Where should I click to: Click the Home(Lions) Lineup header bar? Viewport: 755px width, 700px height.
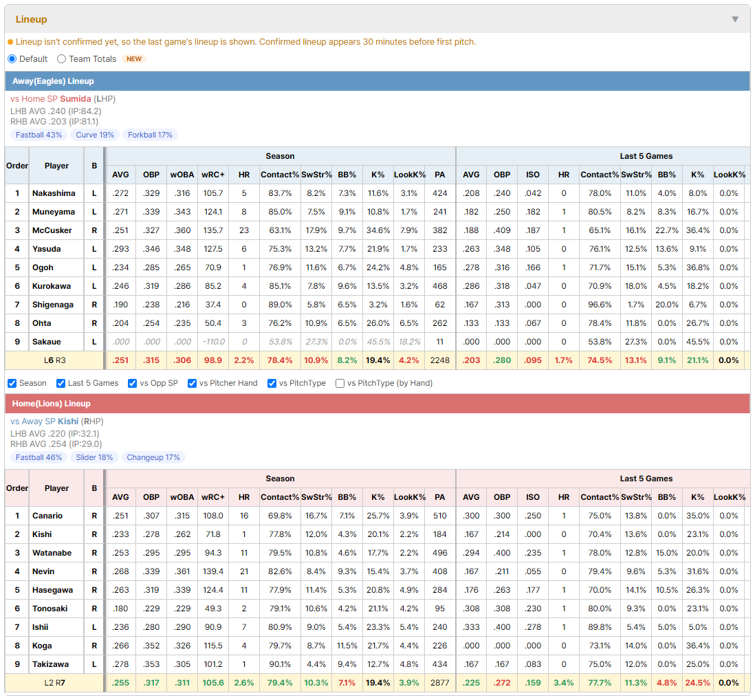pos(377,404)
